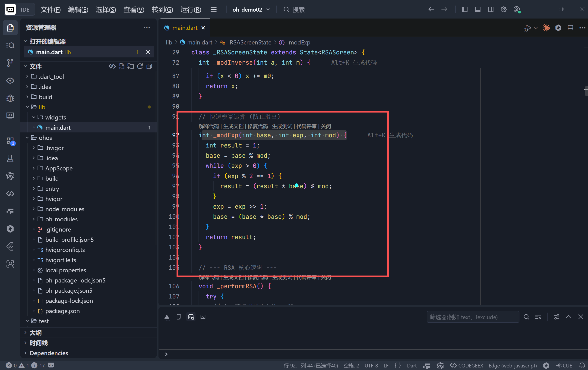
Task: Open the Testing flask icon
Action: coord(10,159)
